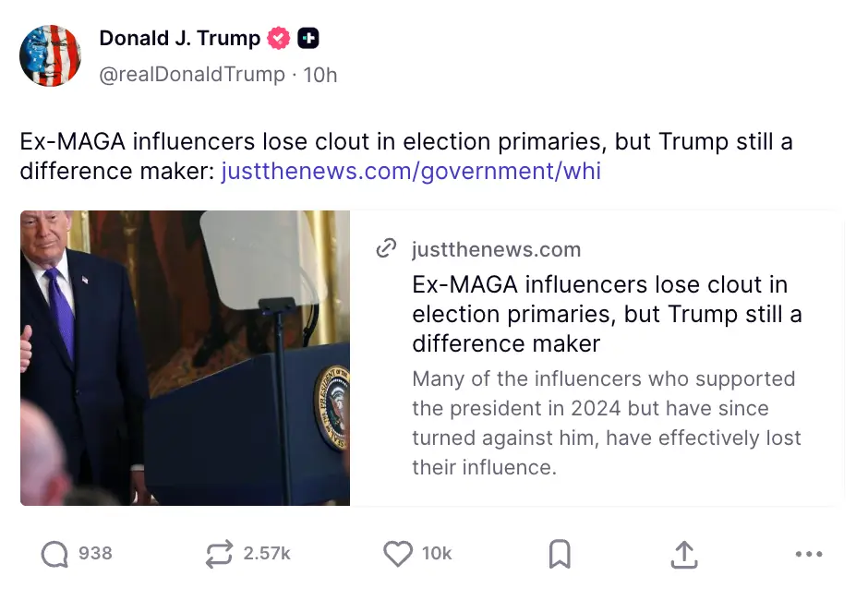Screen dimensions: 868x600
Task: Open the justthenews.com domain label on the card
Action: [495, 249]
